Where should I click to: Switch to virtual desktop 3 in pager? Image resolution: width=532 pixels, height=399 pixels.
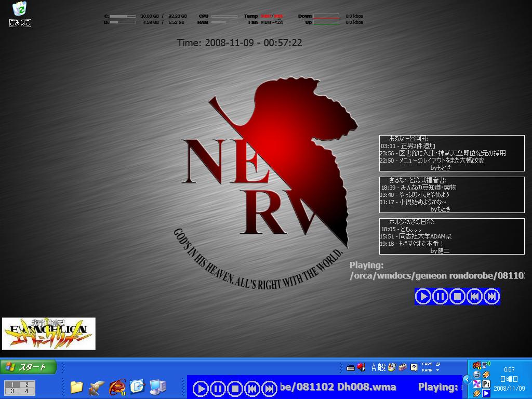[12, 391]
